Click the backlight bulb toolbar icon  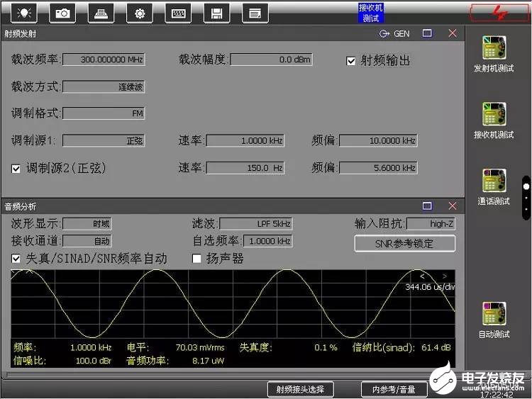click(x=23, y=13)
